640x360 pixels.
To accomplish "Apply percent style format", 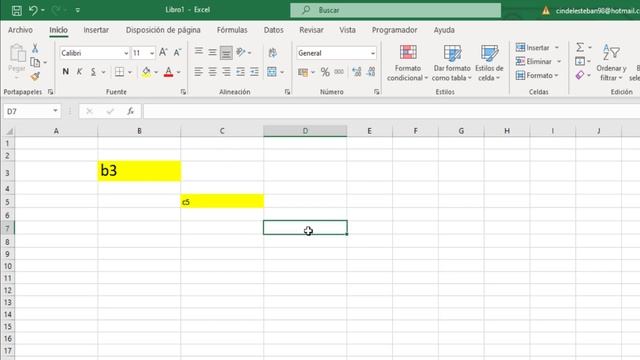I will pos(325,72).
